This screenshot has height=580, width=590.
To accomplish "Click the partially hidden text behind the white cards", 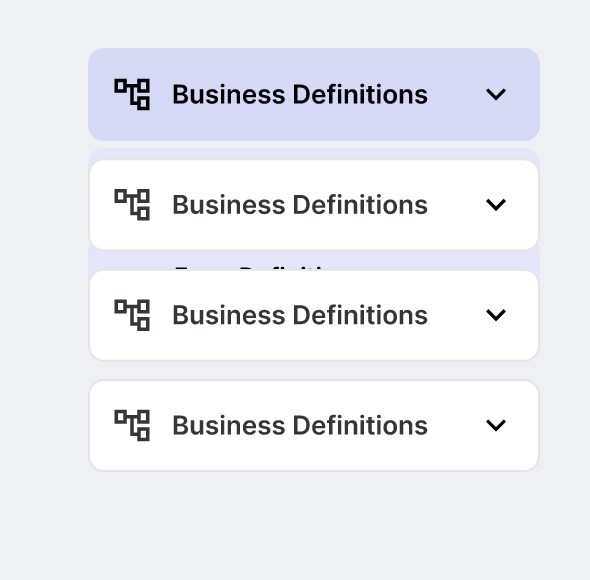I will click(250, 268).
